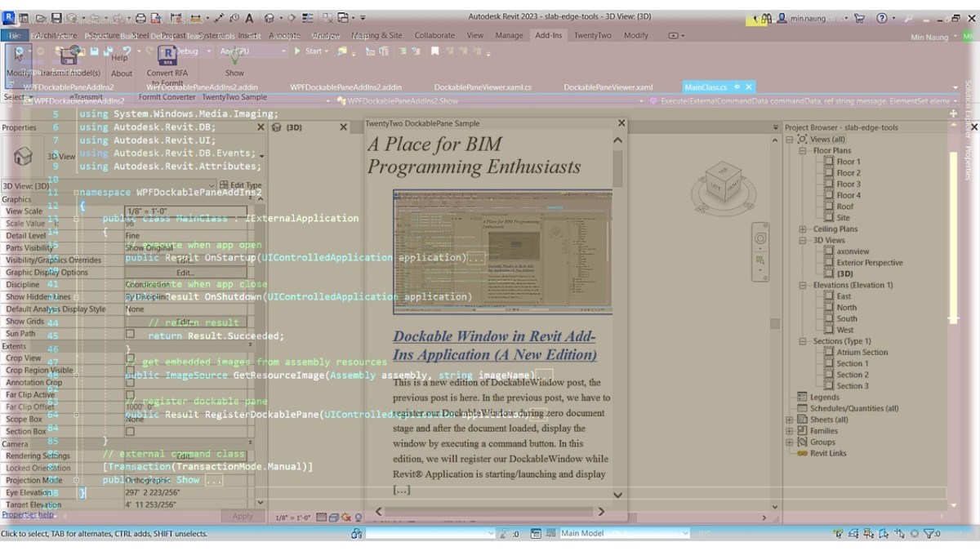Open the steering wheel navigation tool
The height and width of the screenshot is (551, 980).
(760, 239)
